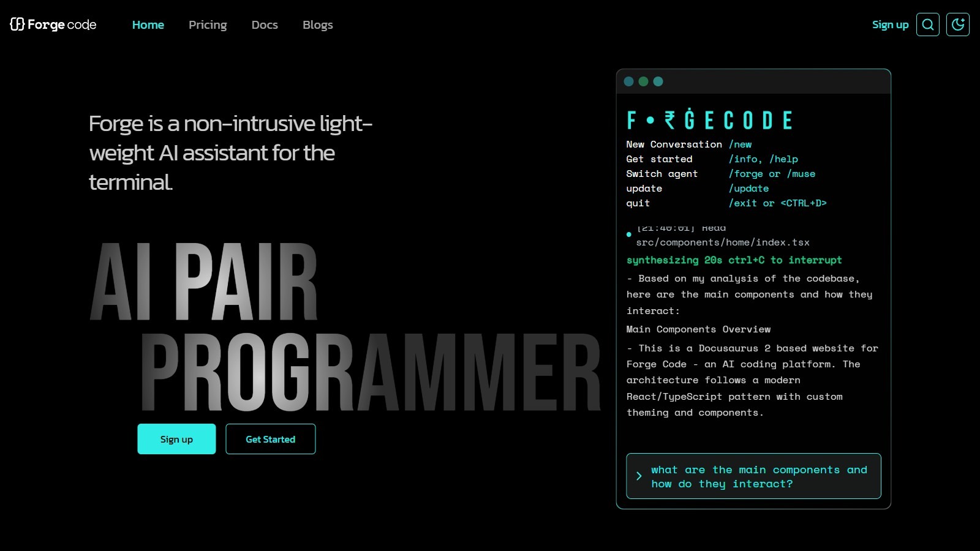Click Sign up link in header

coord(890,24)
